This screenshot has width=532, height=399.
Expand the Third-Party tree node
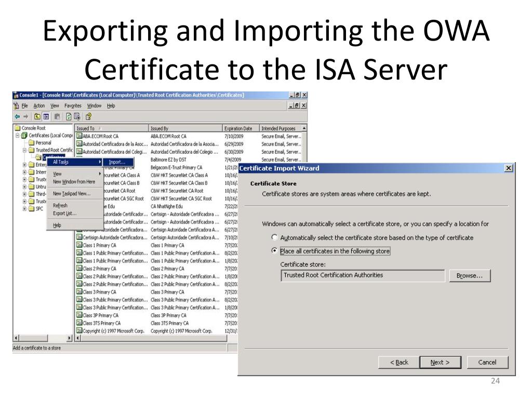pyautogui.click(x=24, y=194)
